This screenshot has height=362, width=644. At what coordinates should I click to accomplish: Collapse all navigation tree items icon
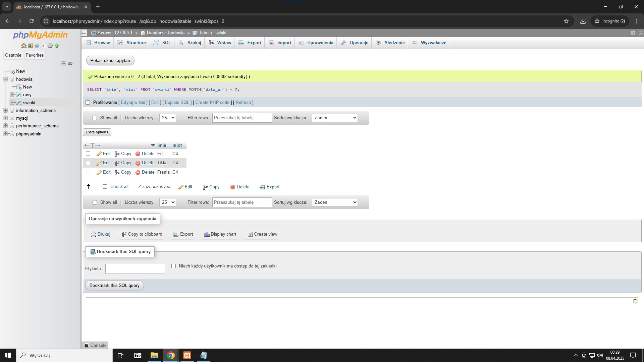pos(63,63)
